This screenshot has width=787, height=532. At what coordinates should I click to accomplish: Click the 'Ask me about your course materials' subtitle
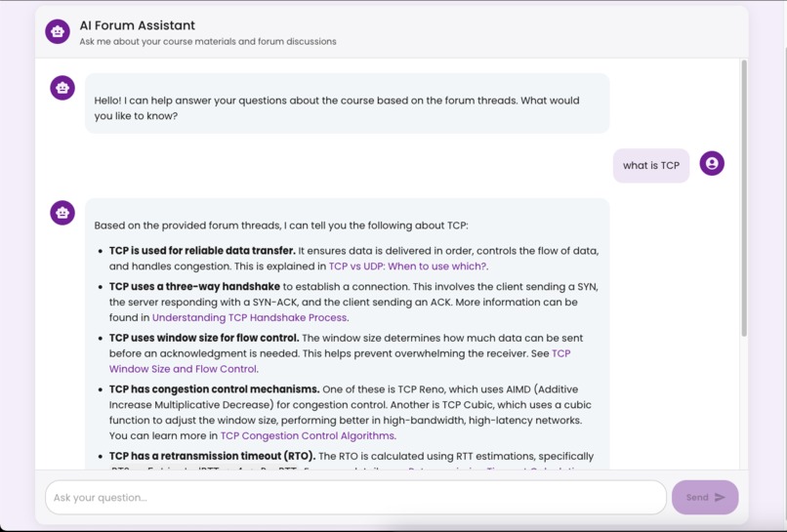pyautogui.click(x=208, y=42)
